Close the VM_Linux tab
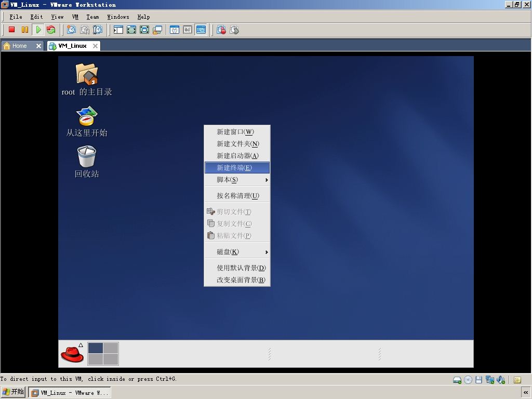532x399 pixels. pos(96,46)
